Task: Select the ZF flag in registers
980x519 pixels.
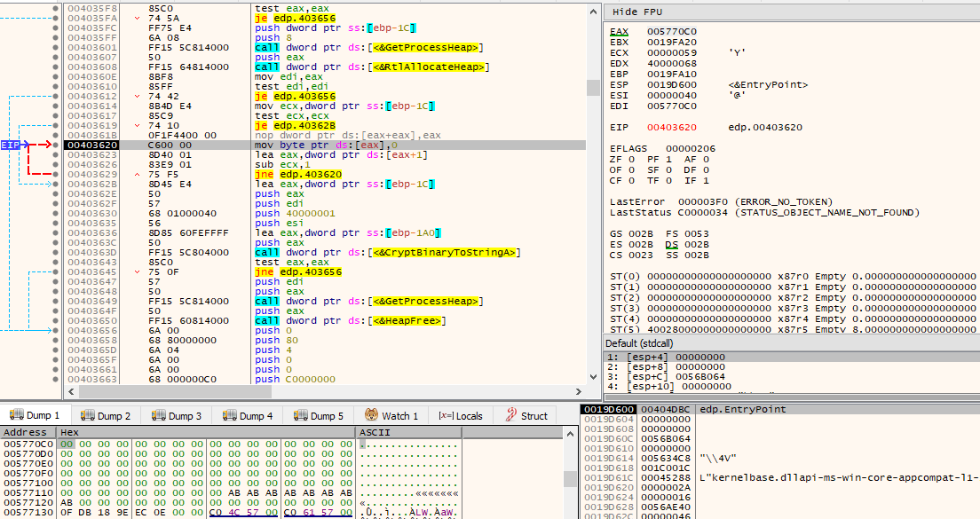Action: 622,160
